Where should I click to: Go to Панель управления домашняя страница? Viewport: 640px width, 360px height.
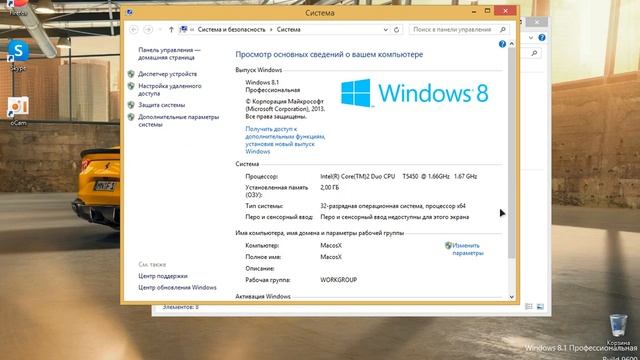pos(169,53)
